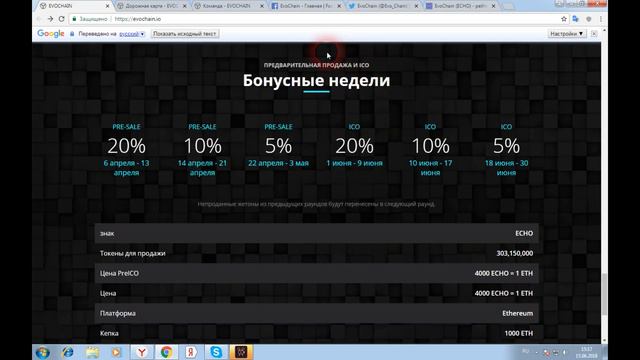The height and width of the screenshot is (360, 640).
Task: Click the extension icon next to the Chrome menu
Action: (x=589, y=19)
